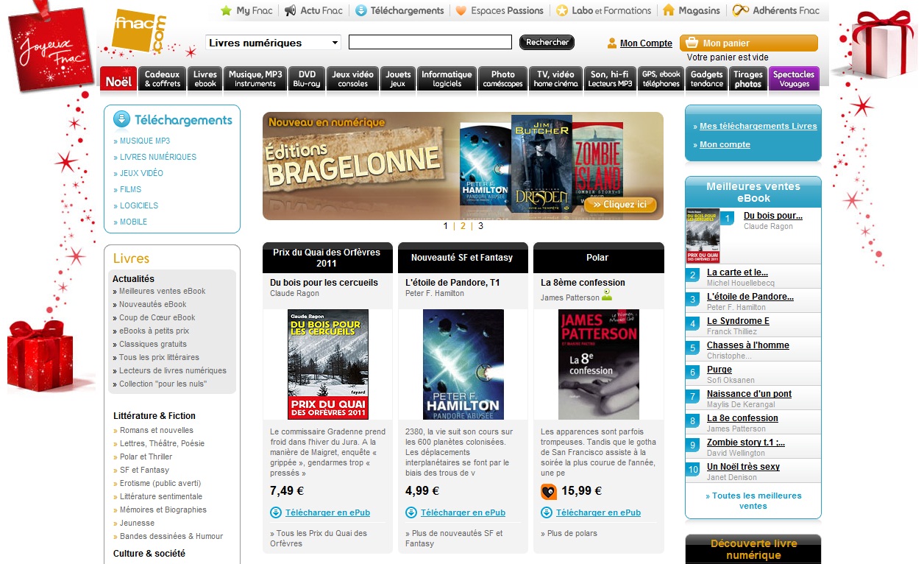This screenshot has width=924, height=564.
Task: Click the download icon beside Téléchargements sidebar heading
Action: 121,120
